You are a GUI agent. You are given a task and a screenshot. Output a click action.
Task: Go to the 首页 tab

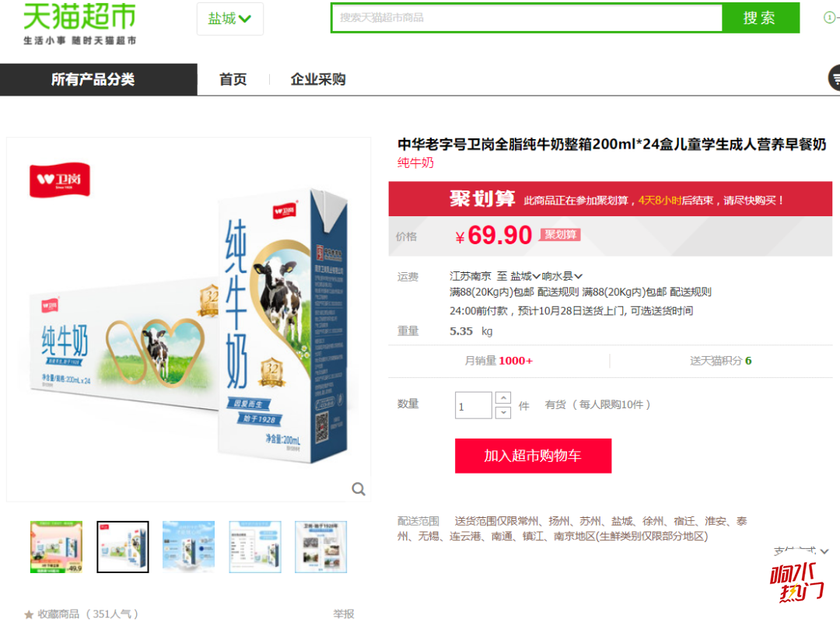point(233,80)
